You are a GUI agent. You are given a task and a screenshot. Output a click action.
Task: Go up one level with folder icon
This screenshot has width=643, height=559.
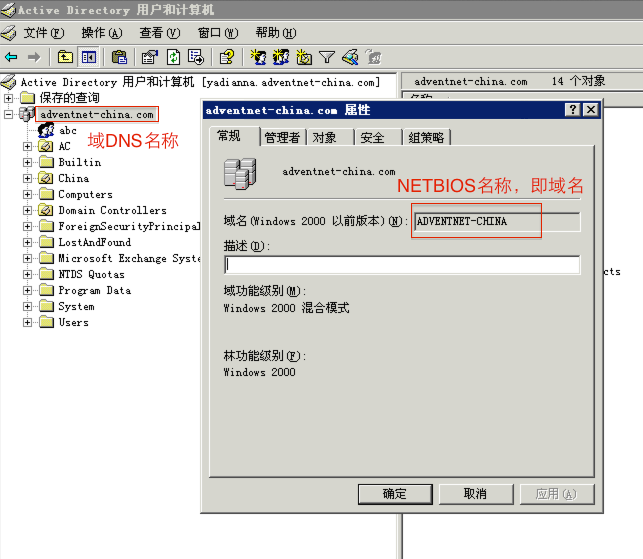(x=65, y=57)
